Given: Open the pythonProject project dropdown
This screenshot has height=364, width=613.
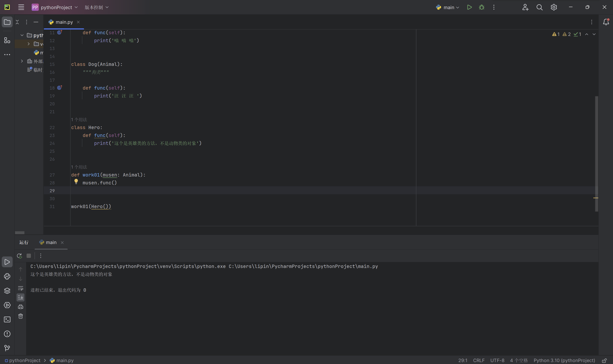Looking at the screenshot, I should pyautogui.click(x=55, y=7).
